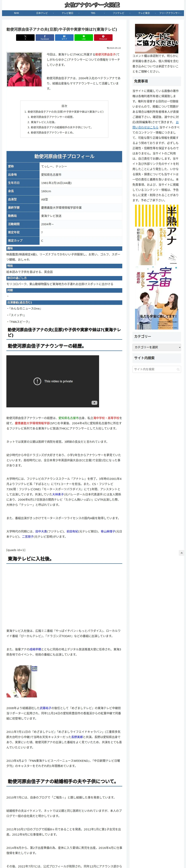
Task: Open the フジテレビ menu item
Action: click(118, 13)
